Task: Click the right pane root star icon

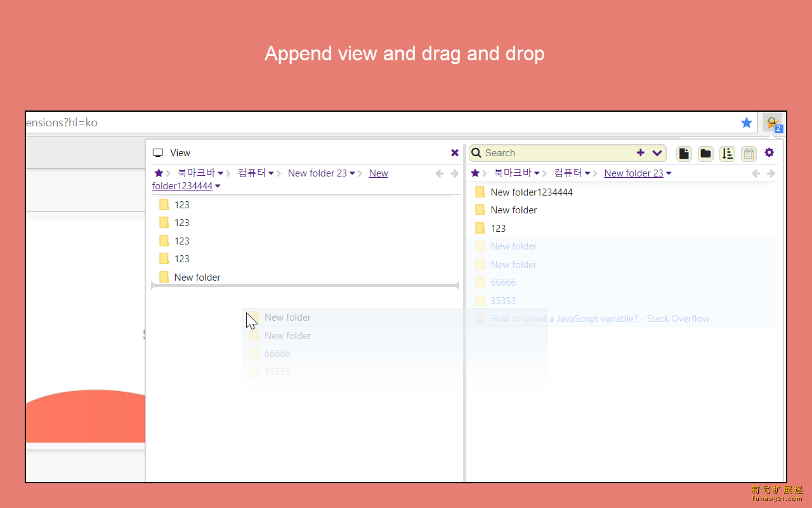Action: 475,173
